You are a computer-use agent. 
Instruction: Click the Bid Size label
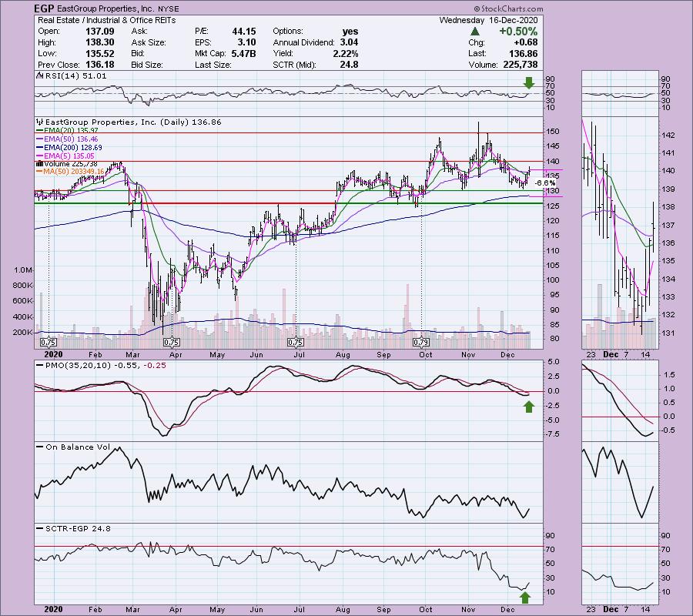pyautogui.click(x=147, y=65)
